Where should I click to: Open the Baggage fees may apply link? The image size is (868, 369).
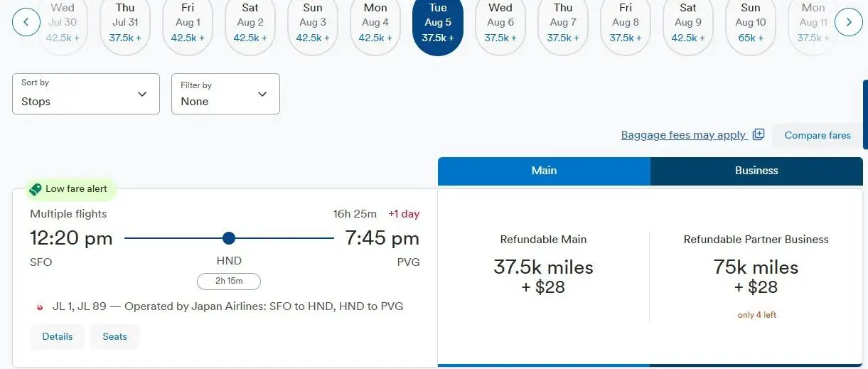click(683, 135)
